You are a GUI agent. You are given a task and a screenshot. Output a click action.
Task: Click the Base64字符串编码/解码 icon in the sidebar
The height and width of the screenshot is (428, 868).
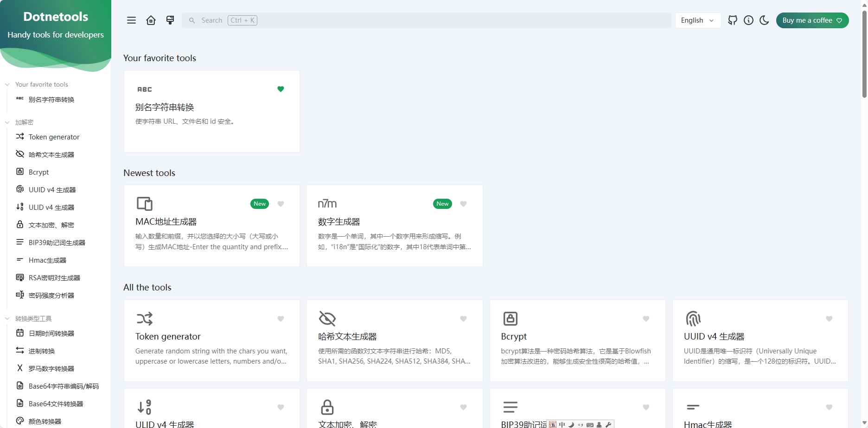[20, 386]
